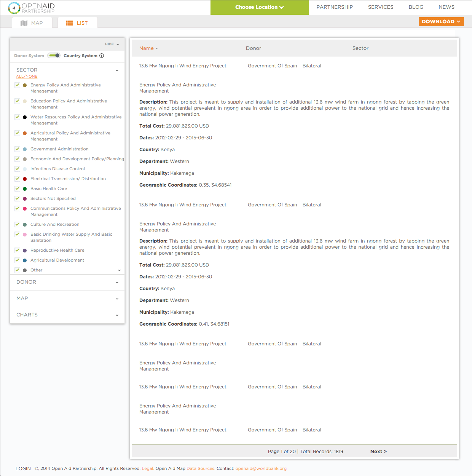Uncheck Communications Policy And Administrative Management
472x476 pixels.
tap(18, 209)
